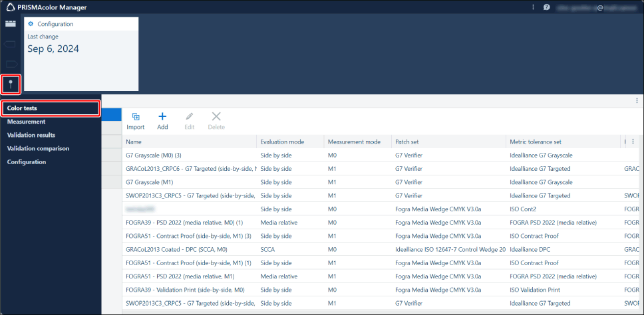Open the help speech bubble icon
This screenshot has height=315, width=644.
546,7
